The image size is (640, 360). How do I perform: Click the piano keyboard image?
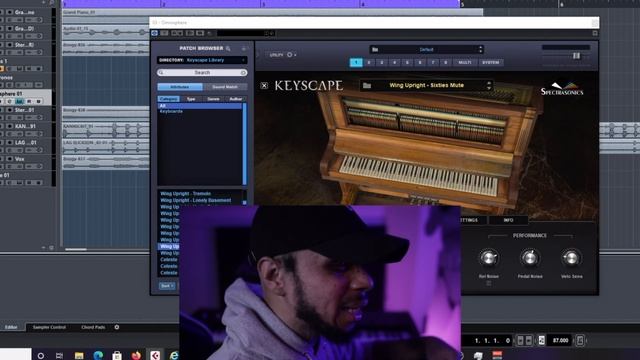[419, 176]
